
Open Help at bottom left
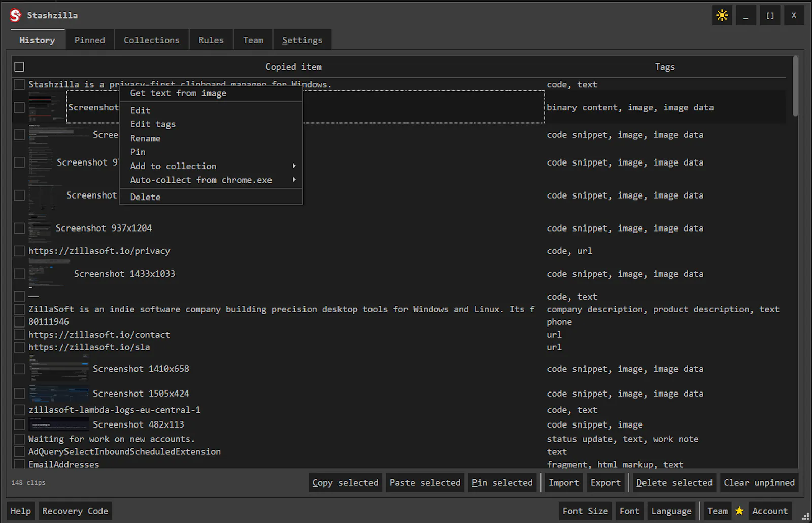click(21, 511)
